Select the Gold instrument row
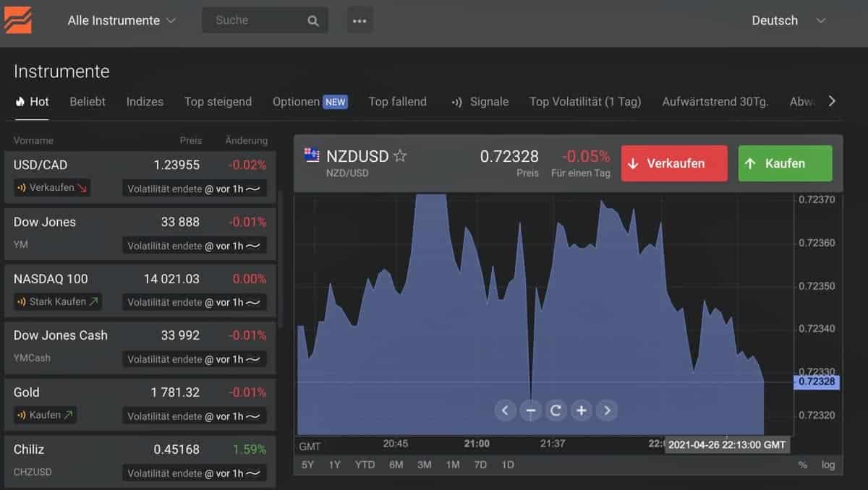The width and height of the screenshot is (868, 490). point(140,405)
